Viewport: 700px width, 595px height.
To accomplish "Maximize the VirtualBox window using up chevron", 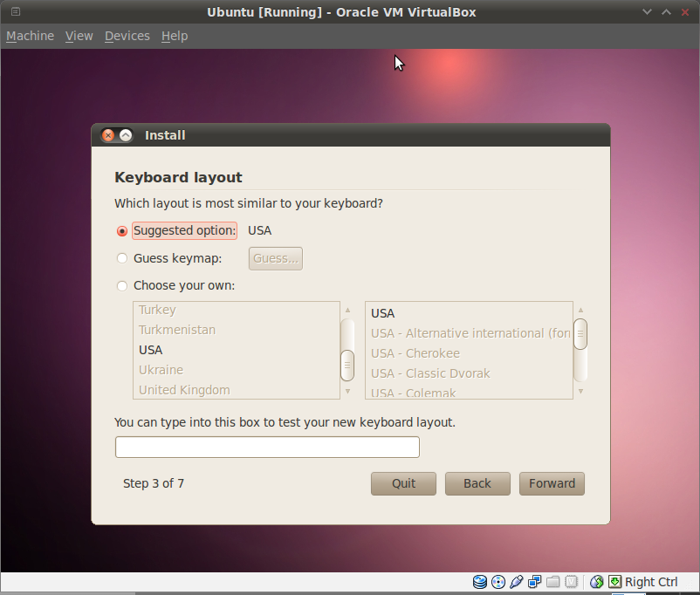I will [666, 12].
